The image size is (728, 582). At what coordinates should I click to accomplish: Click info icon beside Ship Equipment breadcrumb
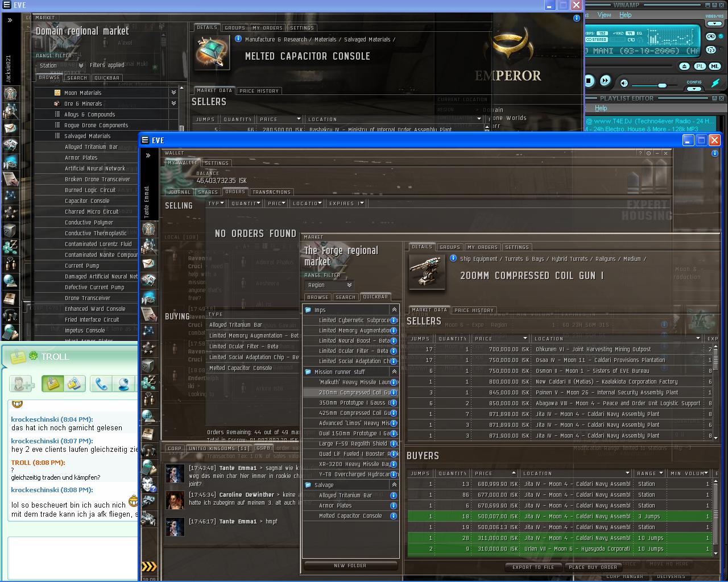[x=453, y=259]
